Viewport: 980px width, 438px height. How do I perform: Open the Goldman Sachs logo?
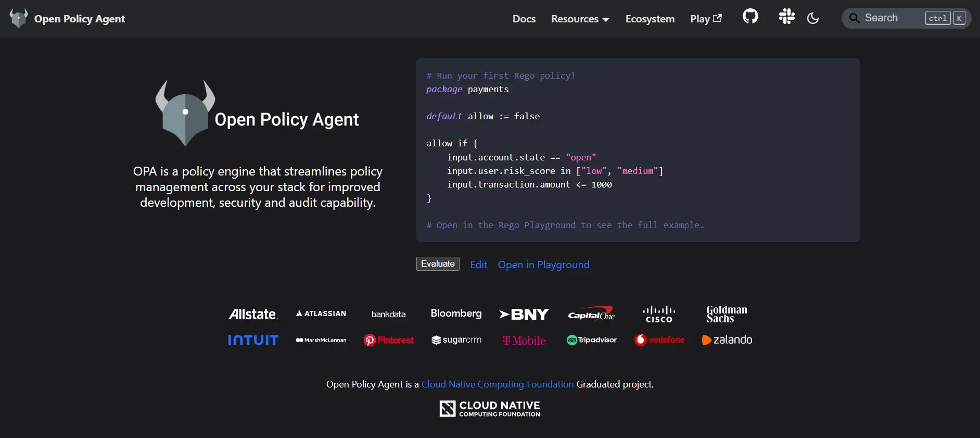click(x=727, y=314)
